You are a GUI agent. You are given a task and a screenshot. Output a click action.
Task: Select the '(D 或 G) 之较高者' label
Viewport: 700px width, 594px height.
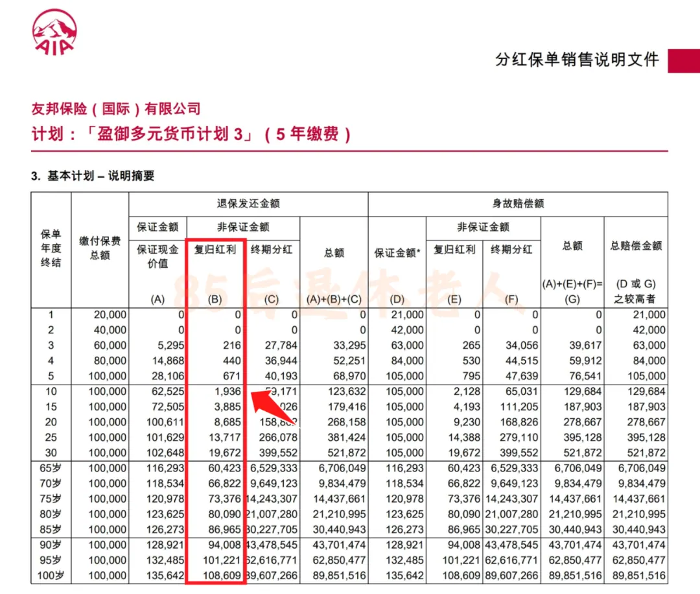(x=636, y=291)
